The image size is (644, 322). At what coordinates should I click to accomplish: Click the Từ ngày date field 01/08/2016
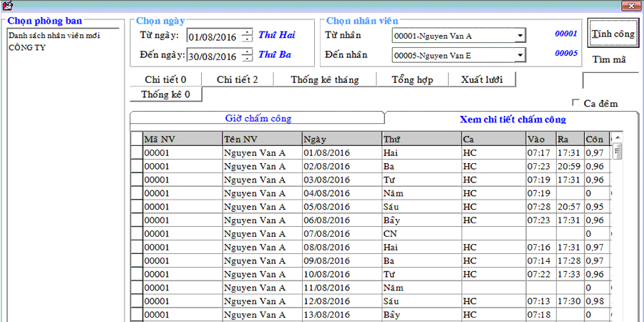pos(213,36)
